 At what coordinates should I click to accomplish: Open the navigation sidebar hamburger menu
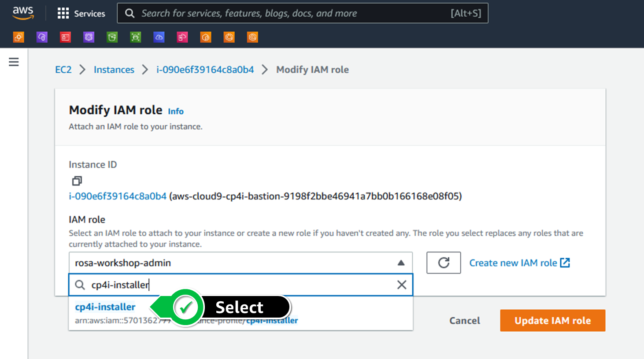pyautogui.click(x=14, y=62)
